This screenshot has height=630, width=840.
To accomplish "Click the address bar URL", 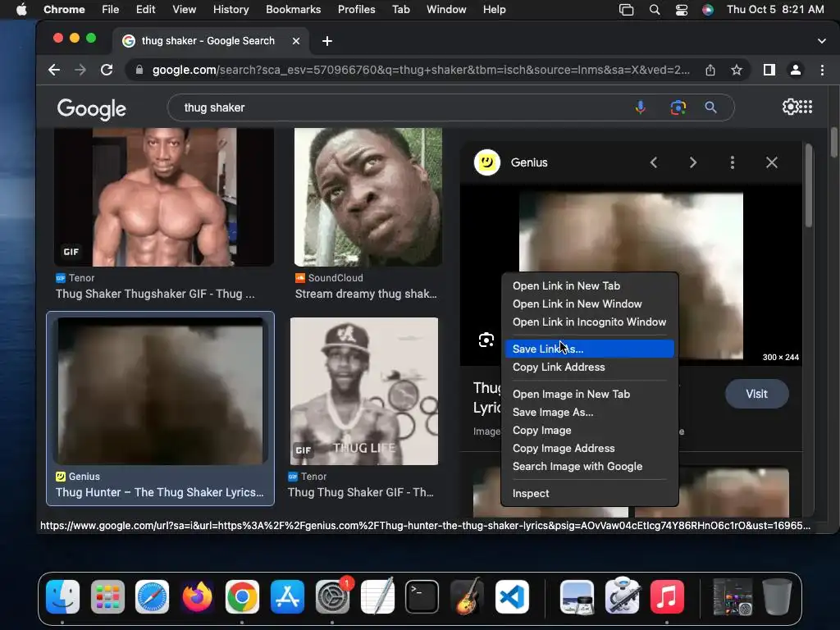I will pyautogui.click(x=421, y=70).
